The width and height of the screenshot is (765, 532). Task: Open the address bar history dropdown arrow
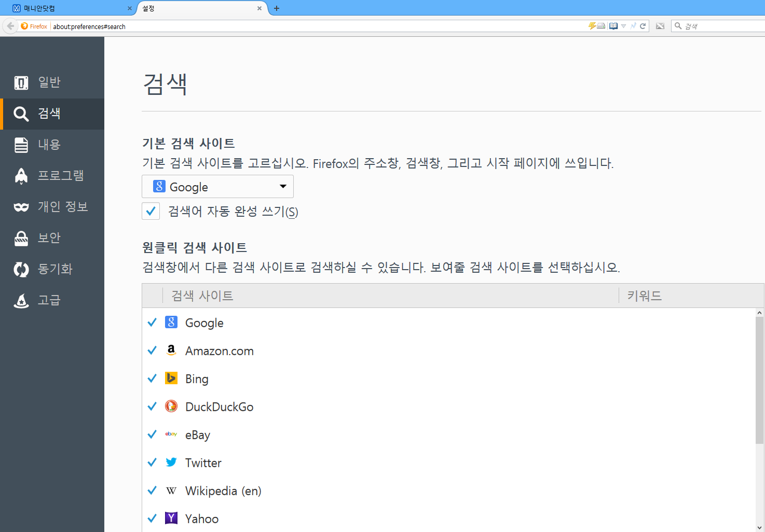coord(623,26)
